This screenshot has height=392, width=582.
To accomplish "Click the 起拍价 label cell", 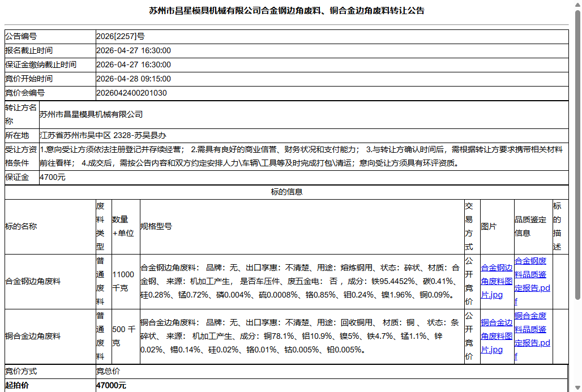I will pos(50,385).
